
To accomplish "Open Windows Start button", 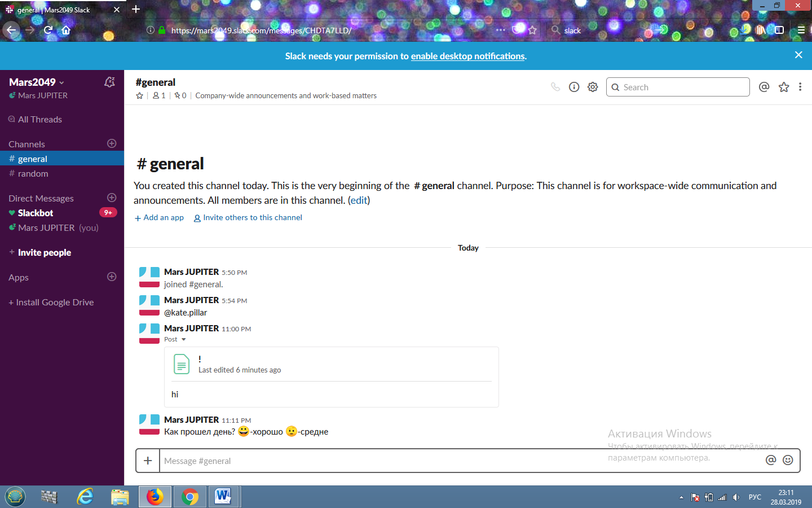I will 15,497.
